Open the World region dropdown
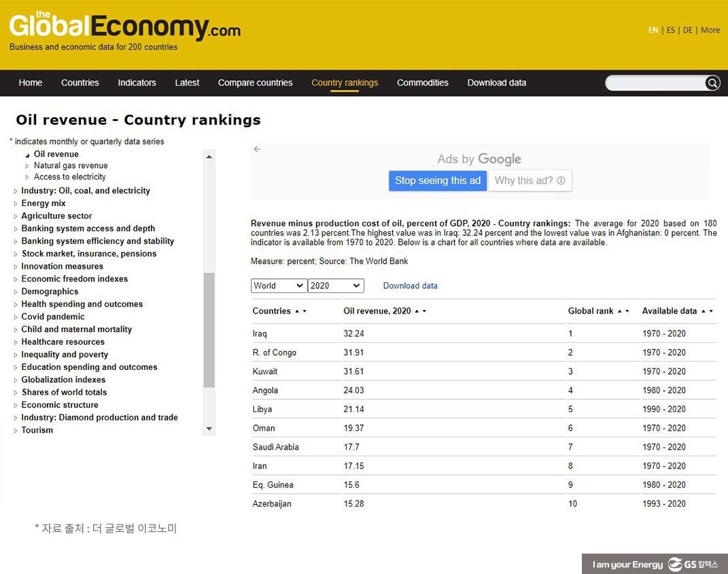Screen dimensions: 728x574 279,286
